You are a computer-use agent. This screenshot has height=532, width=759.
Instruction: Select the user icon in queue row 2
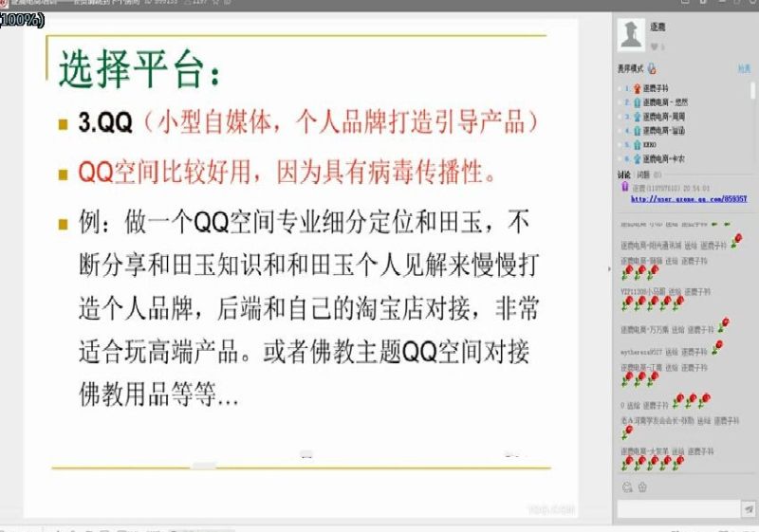point(637,102)
